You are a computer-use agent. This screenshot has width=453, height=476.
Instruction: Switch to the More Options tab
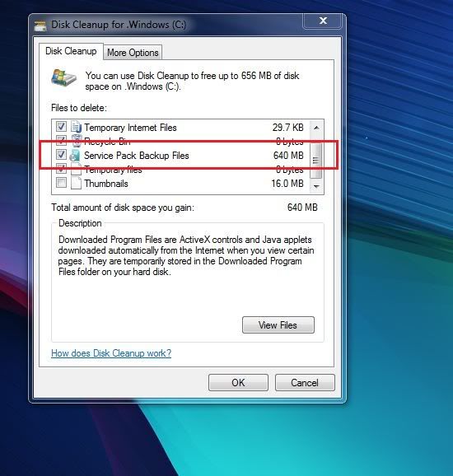[x=133, y=53]
